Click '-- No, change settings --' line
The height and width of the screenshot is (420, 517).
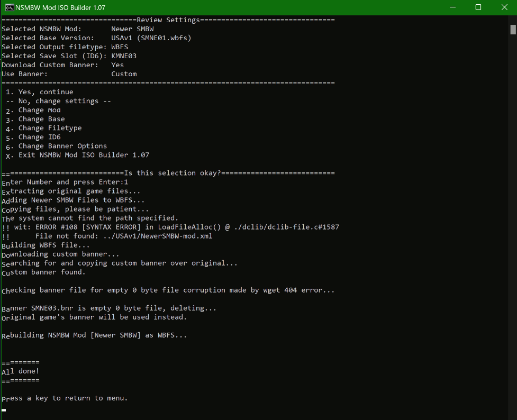(58, 101)
